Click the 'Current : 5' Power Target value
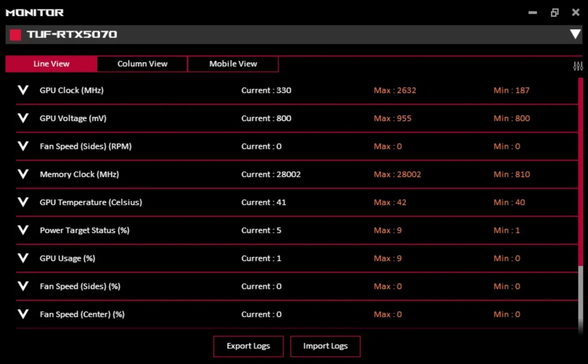This screenshot has height=364, width=588. [x=262, y=231]
